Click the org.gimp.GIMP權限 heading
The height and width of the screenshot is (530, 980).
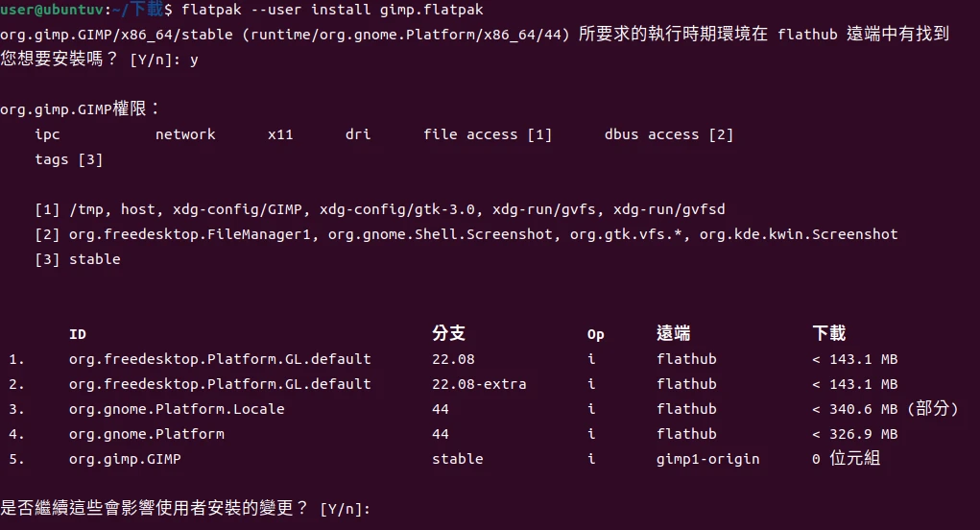80,109
